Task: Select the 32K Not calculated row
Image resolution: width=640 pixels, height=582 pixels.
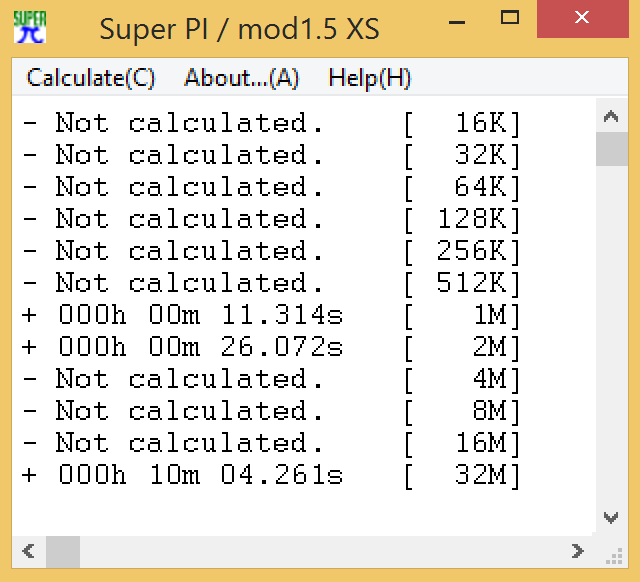Action: point(271,155)
